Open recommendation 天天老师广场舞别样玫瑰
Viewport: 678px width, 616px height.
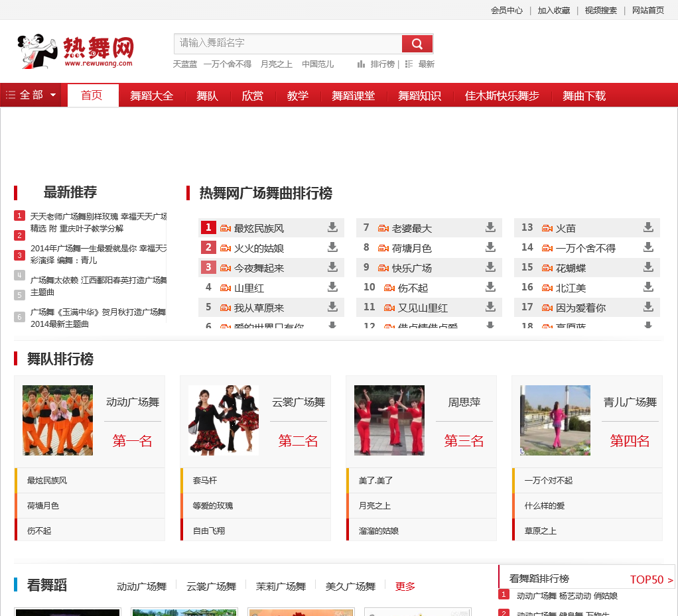click(x=99, y=222)
